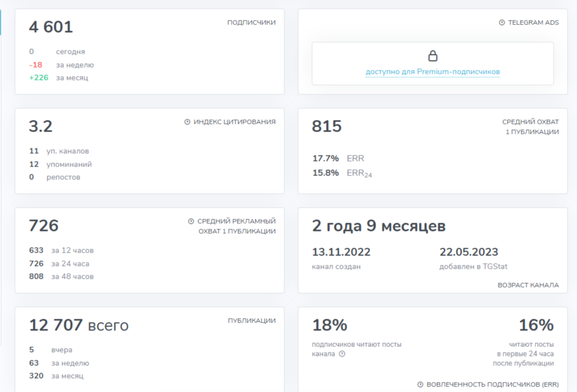Click the 815 average reach number
This screenshot has width=577, height=392.
(x=327, y=127)
